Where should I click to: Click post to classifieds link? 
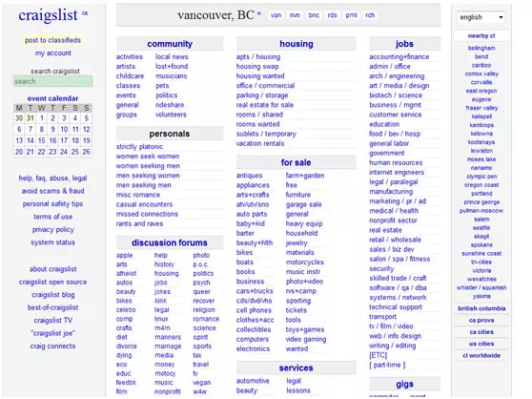click(x=52, y=40)
